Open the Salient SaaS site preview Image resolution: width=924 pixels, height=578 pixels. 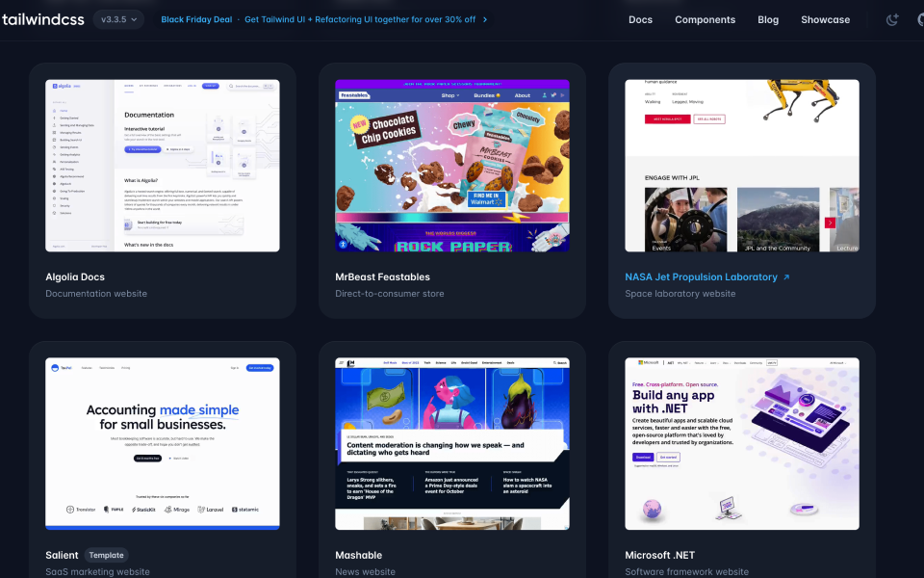click(162, 443)
